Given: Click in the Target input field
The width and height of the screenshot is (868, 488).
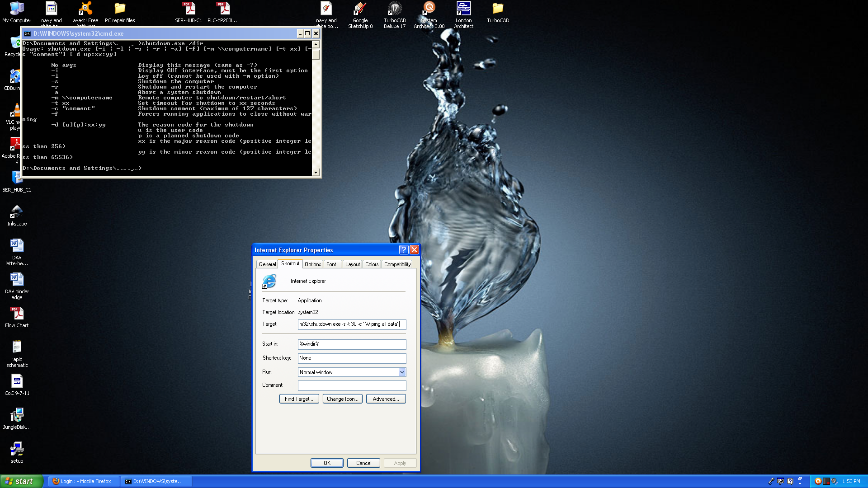Looking at the screenshot, I should point(351,324).
